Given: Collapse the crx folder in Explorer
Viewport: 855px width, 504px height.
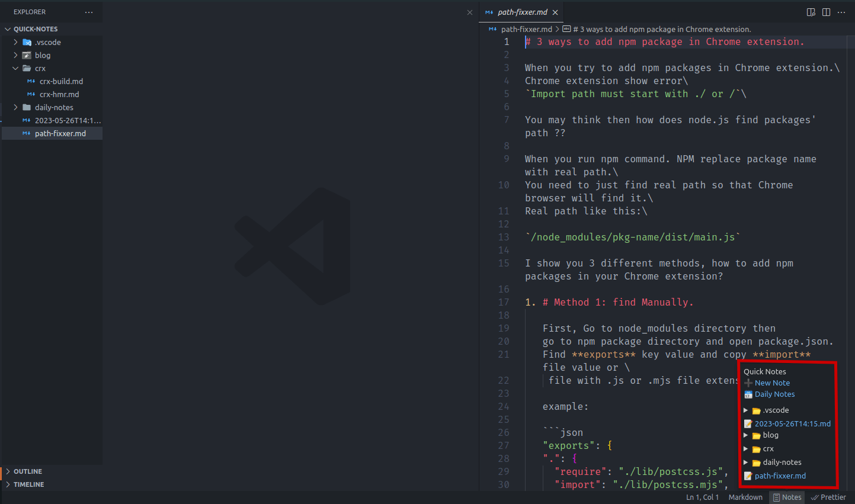Looking at the screenshot, I should point(16,68).
